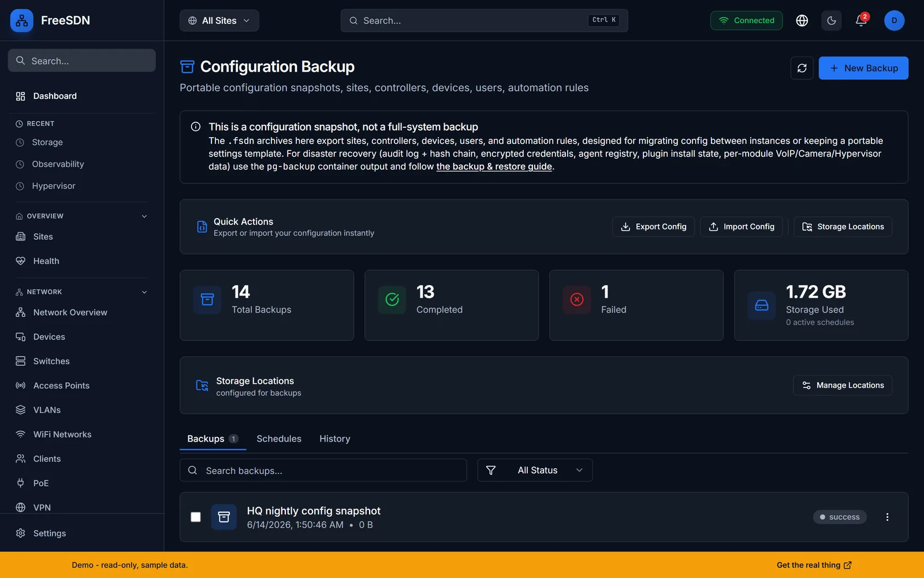Image resolution: width=924 pixels, height=578 pixels.
Task: Switch to the Backups tab
Action: coord(213,439)
